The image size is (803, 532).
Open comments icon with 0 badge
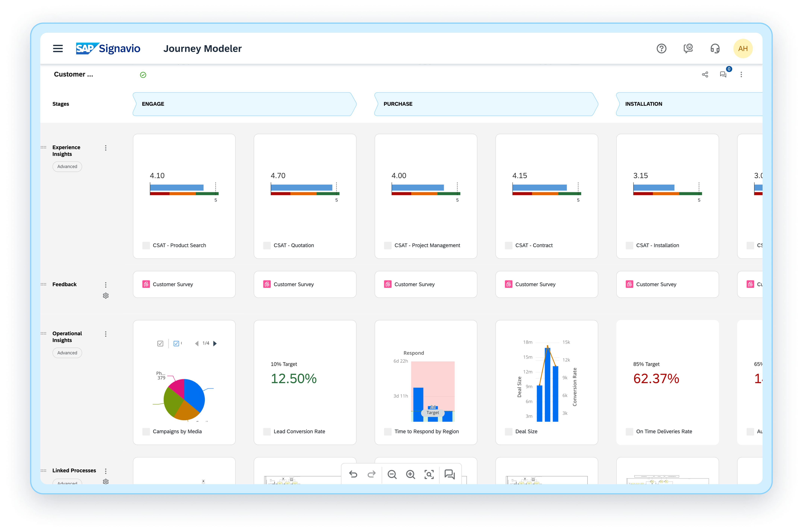tap(723, 74)
